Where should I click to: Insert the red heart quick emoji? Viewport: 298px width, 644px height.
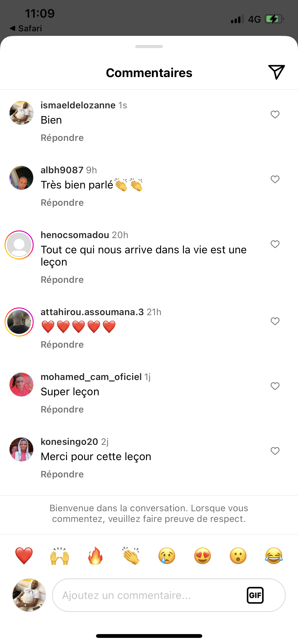click(24, 556)
